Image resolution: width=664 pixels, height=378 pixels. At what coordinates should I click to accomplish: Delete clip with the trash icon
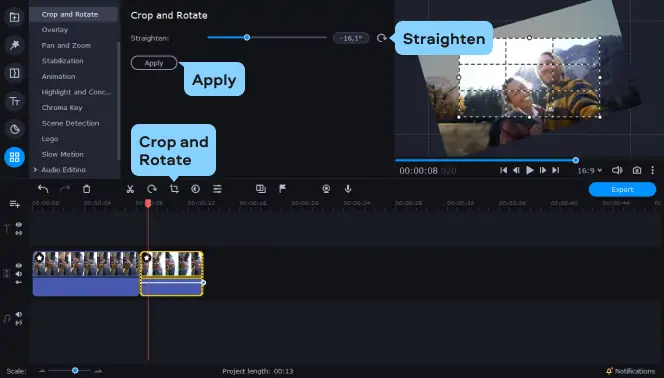point(86,189)
